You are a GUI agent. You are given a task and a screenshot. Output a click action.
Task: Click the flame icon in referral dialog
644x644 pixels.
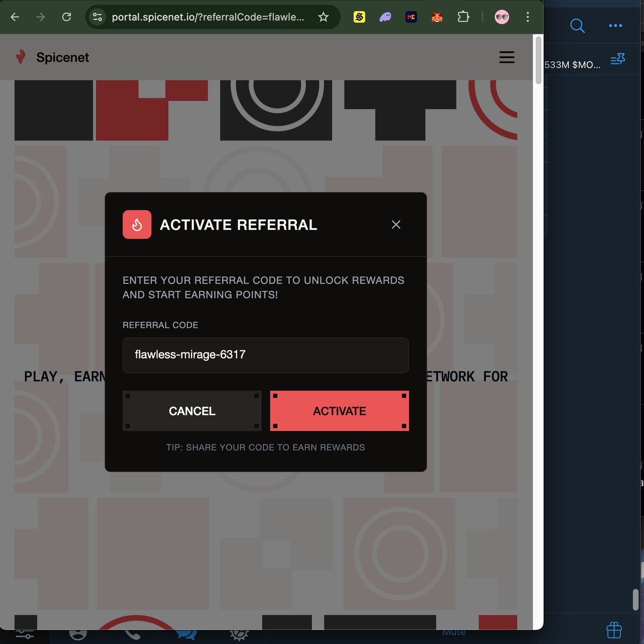click(137, 224)
